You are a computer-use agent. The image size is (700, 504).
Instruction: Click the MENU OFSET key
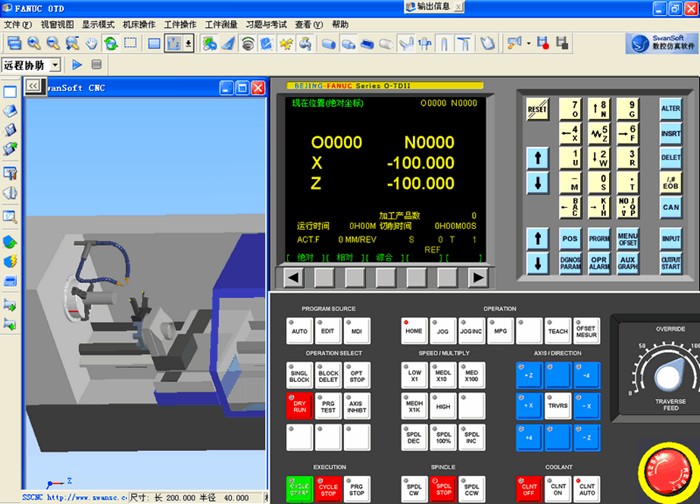627,239
